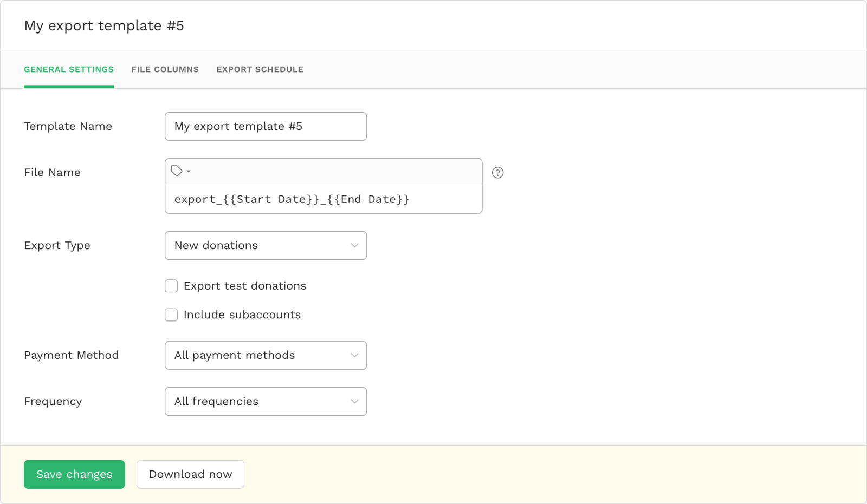Go to the Export Schedule tab
This screenshot has height=504, width=867.
260,69
